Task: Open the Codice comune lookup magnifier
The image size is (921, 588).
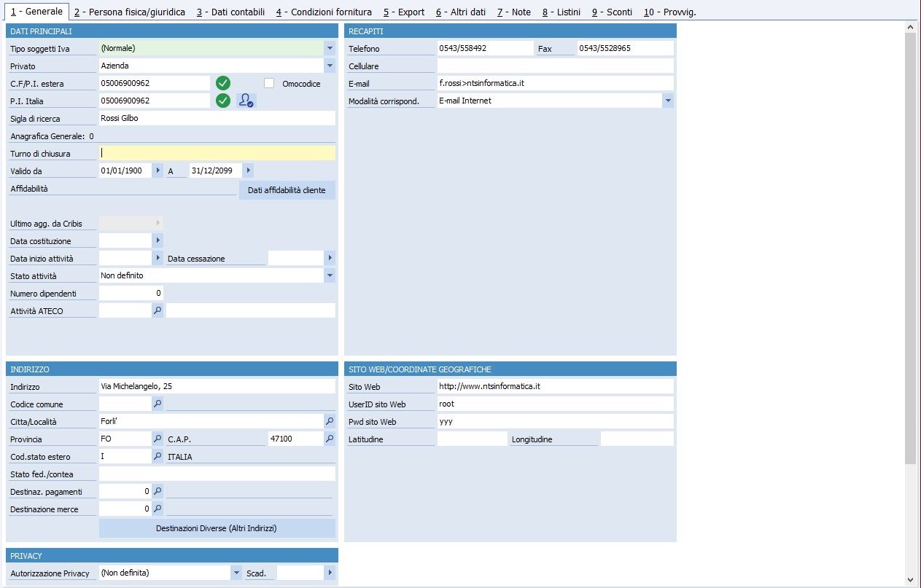Action: click(x=158, y=404)
